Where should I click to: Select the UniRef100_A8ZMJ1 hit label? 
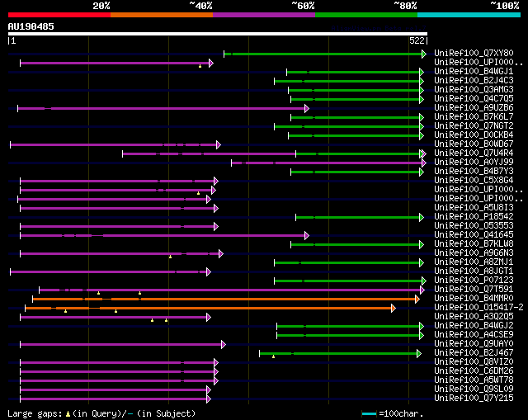click(x=474, y=262)
